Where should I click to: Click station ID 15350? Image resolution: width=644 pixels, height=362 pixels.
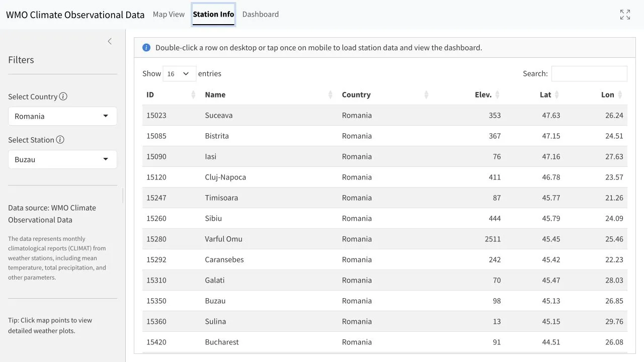(x=156, y=301)
